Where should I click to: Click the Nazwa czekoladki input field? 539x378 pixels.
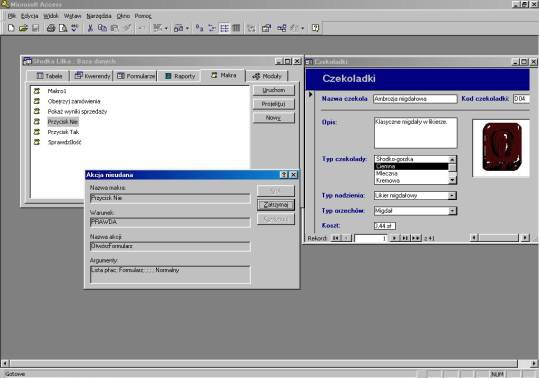pyautogui.click(x=415, y=99)
